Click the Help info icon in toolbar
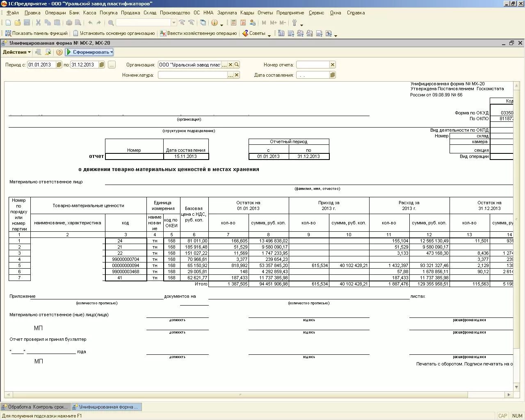525x420 pixels. pyautogui.click(x=214, y=23)
